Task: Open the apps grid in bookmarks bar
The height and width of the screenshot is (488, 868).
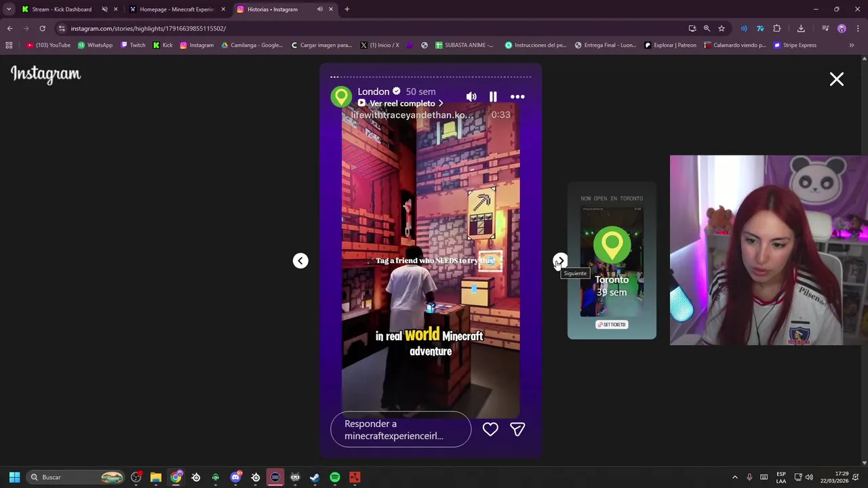Action: 9,45
